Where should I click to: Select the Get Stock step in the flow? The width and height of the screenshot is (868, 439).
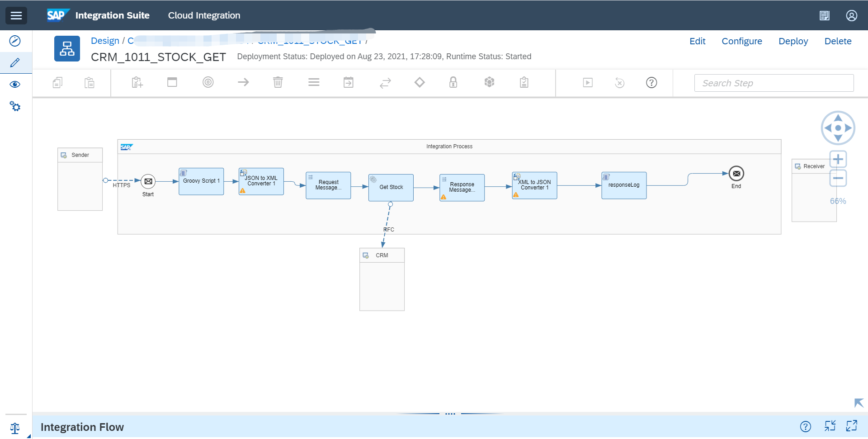pyautogui.click(x=391, y=187)
